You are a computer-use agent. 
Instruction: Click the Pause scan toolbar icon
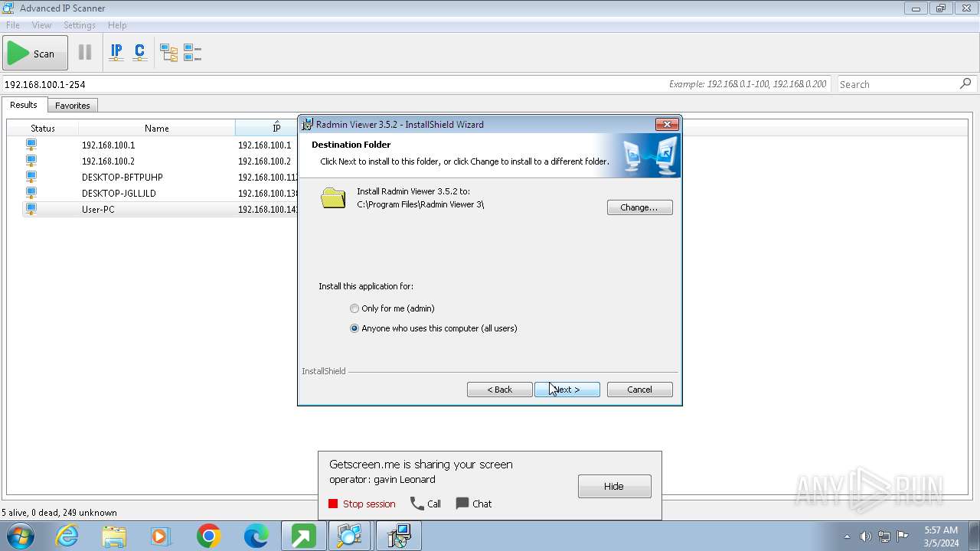[85, 53]
